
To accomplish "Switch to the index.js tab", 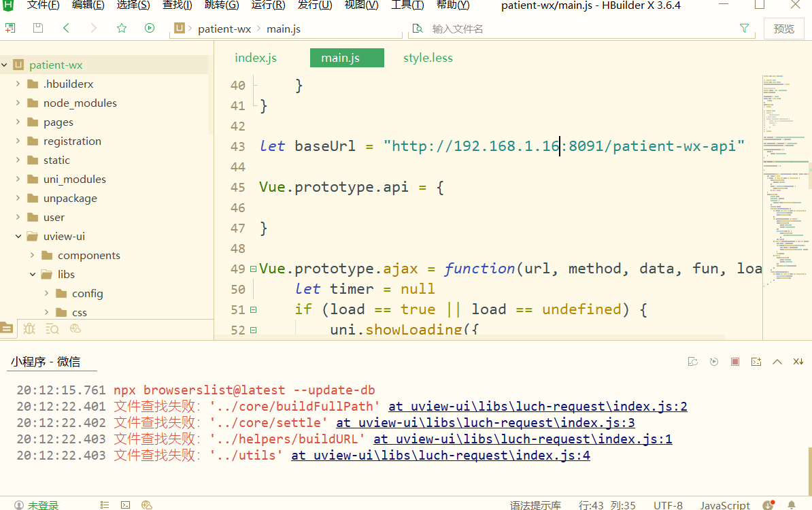I will point(256,58).
